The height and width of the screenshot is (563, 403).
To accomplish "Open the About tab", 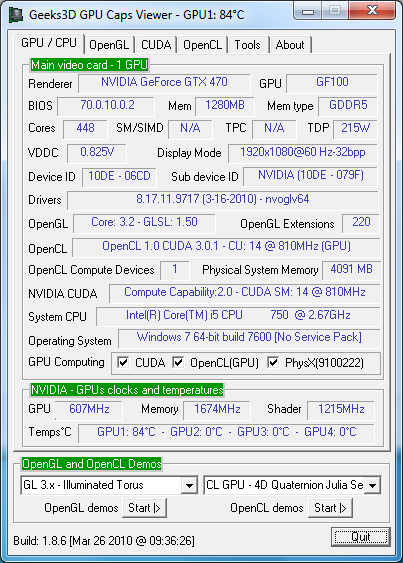I will point(290,45).
